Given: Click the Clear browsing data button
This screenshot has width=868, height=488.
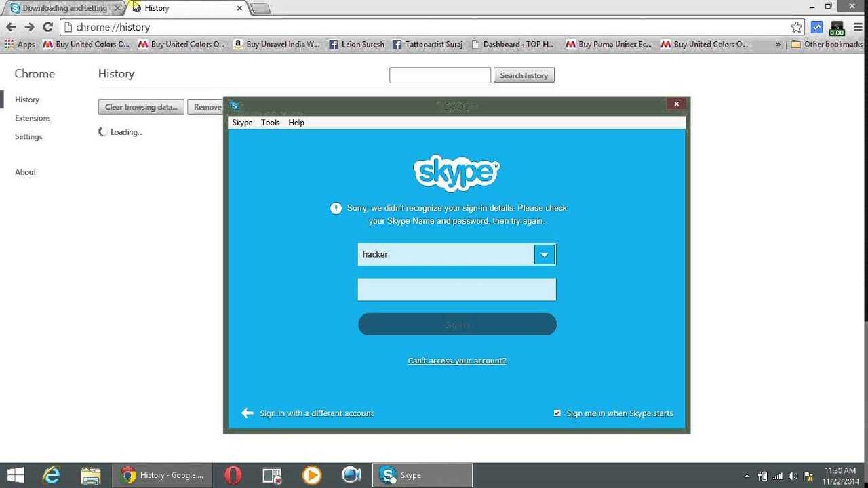Looking at the screenshot, I should coord(141,107).
